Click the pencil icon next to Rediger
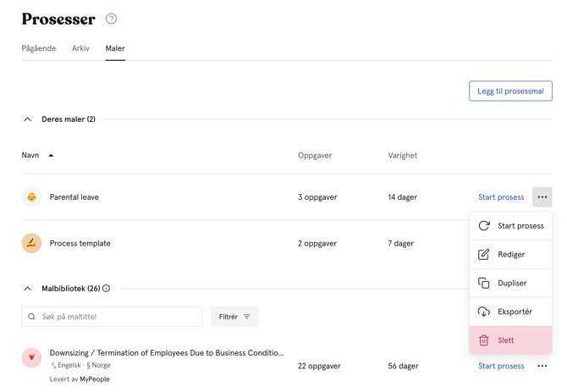Image resolution: width=567 pixels, height=392 pixels. coord(484,254)
